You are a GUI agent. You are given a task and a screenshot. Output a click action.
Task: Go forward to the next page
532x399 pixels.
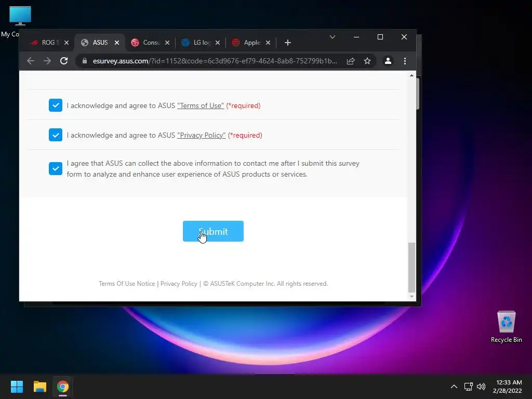click(x=47, y=61)
